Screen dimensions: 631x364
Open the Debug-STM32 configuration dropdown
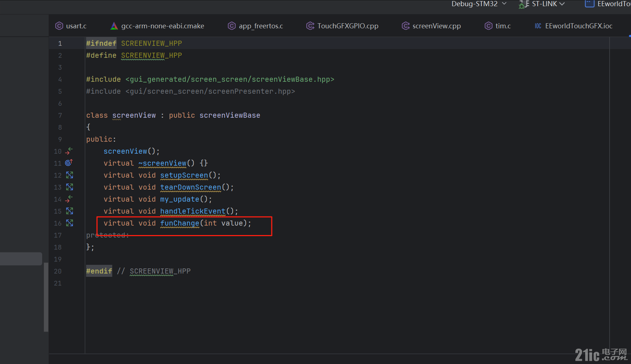pos(479,4)
